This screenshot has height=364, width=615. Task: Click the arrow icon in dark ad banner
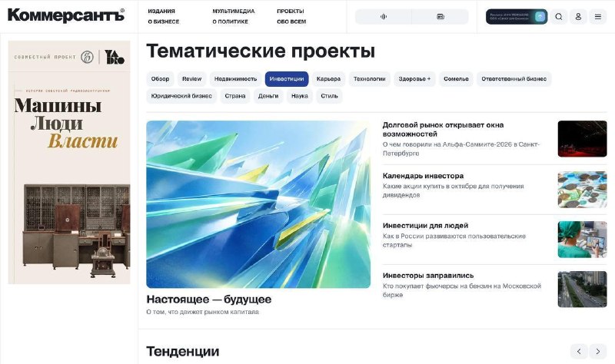[x=540, y=16]
